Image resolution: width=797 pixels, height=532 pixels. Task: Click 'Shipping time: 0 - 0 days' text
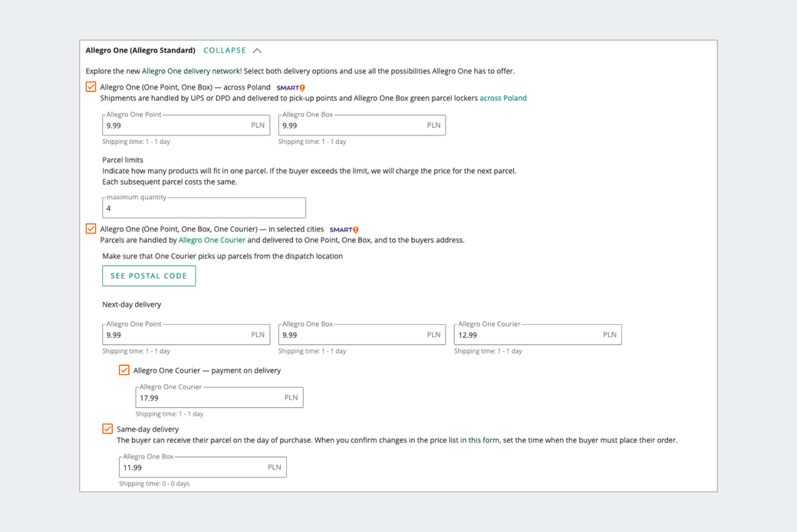click(x=154, y=484)
